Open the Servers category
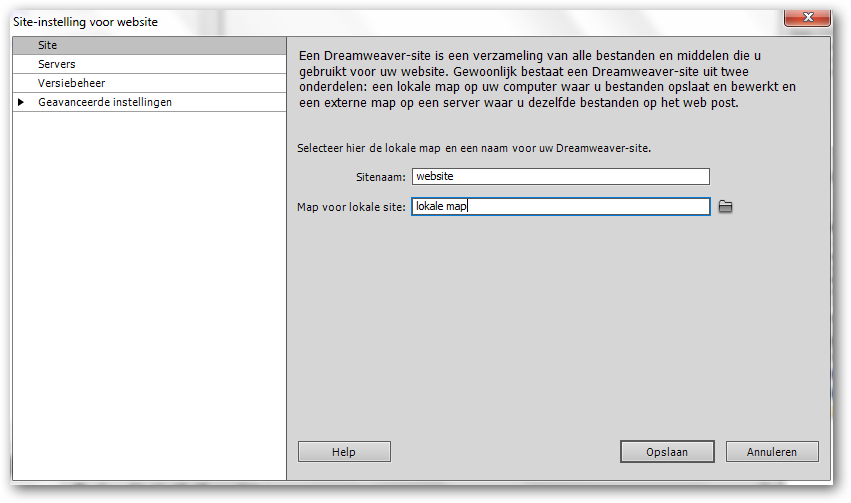This screenshot has width=851, height=503. (x=149, y=64)
